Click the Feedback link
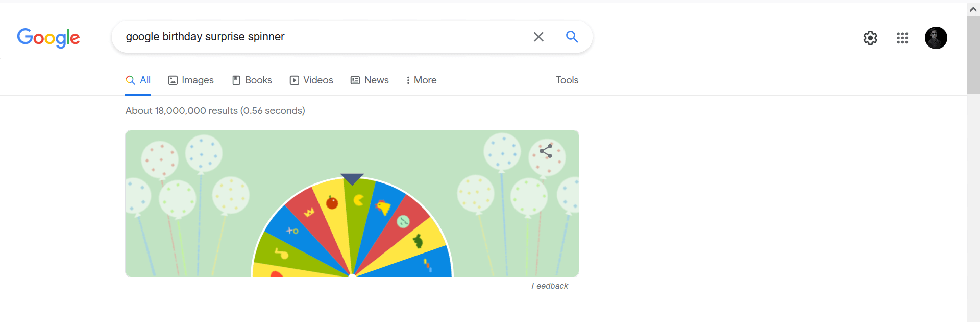Viewport: 980px width, 322px height. point(550,286)
